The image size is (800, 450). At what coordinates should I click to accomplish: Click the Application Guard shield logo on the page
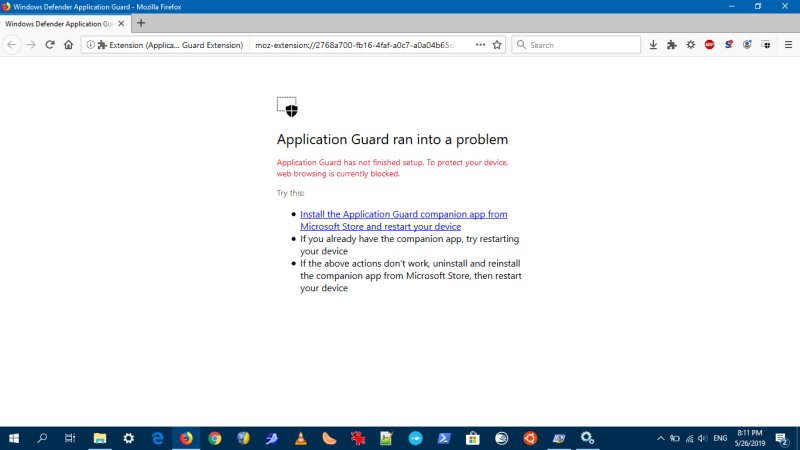(x=287, y=107)
